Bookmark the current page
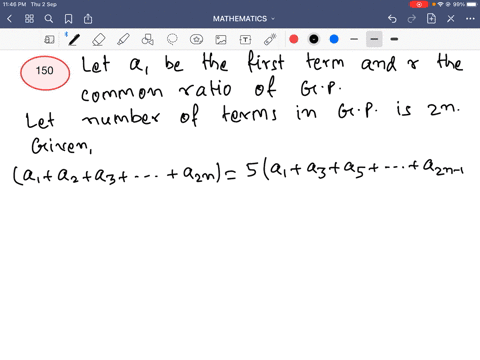This screenshot has width=480, height=360. pyautogui.click(x=68, y=19)
